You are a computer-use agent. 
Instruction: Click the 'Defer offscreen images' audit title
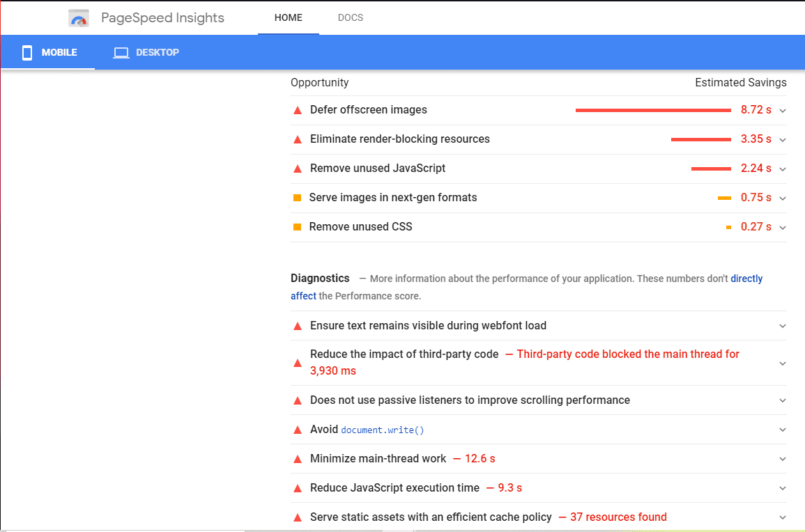coord(369,110)
